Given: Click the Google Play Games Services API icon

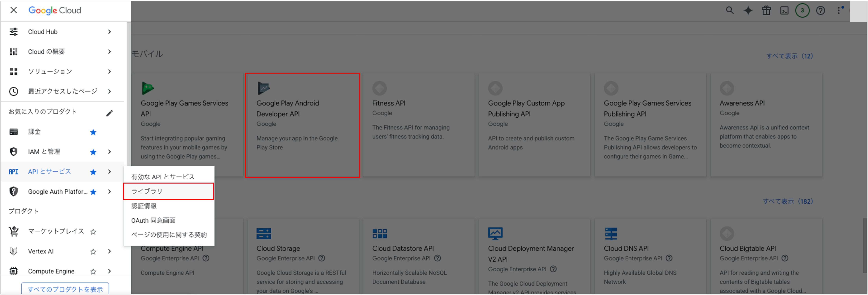Looking at the screenshot, I should (x=148, y=88).
